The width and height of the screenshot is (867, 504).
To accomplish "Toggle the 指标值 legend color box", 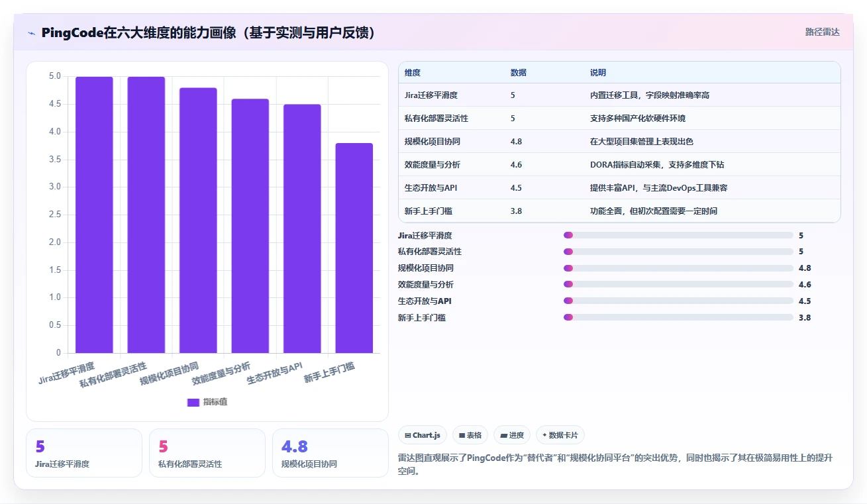I will pos(193,402).
